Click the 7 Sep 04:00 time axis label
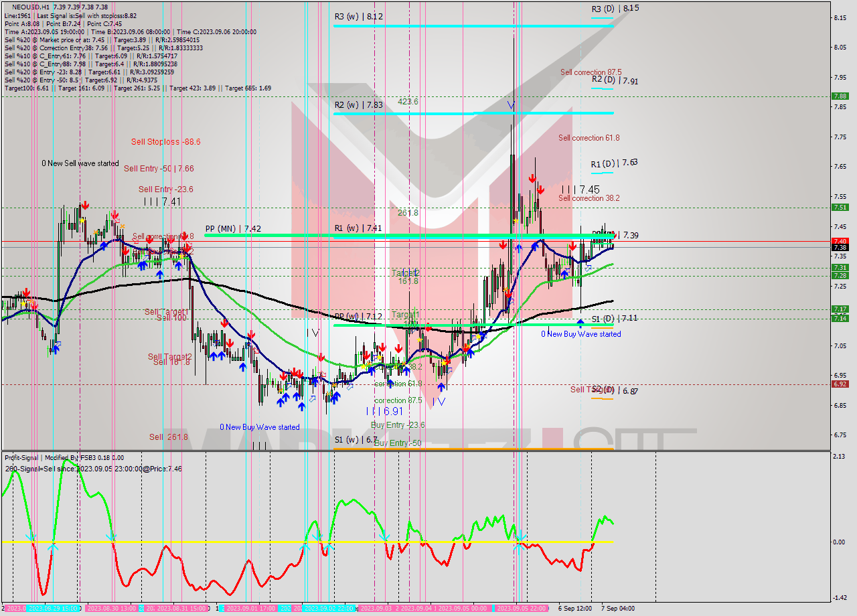857x616 pixels. tap(618, 609)
